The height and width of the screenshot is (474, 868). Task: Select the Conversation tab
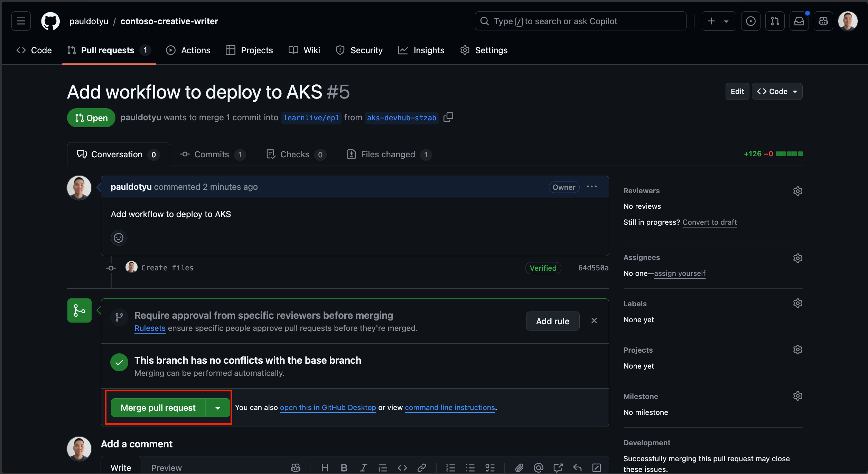tap(118, 155)
